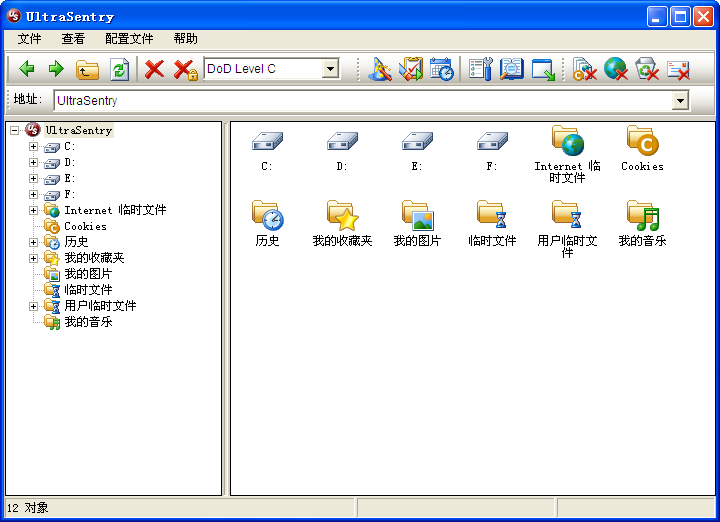
Task: Expand the Internet 临时文件 tree node
Action: pos(33,211)
